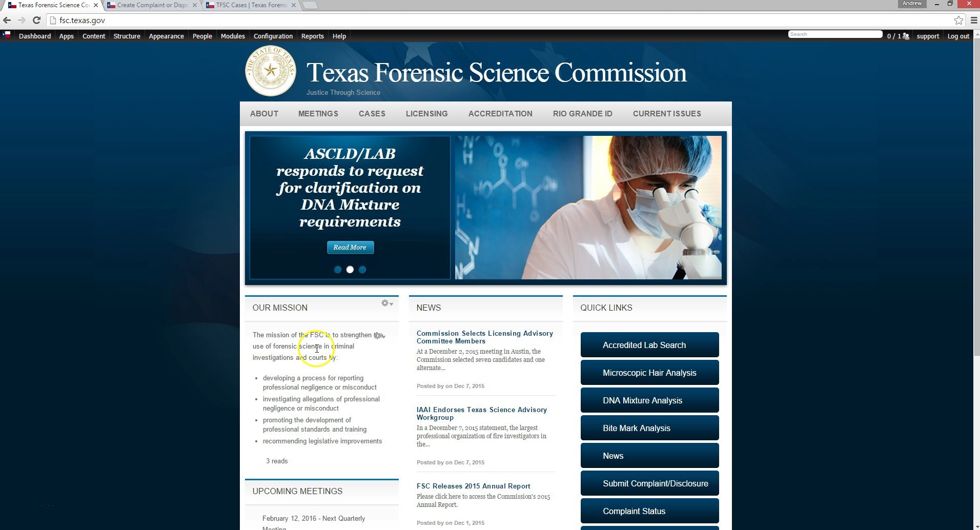Click the 'Justice Through Science' tagline
Image resolution: width=980 pixels, height=530 pixels.
tap(343, 93)
